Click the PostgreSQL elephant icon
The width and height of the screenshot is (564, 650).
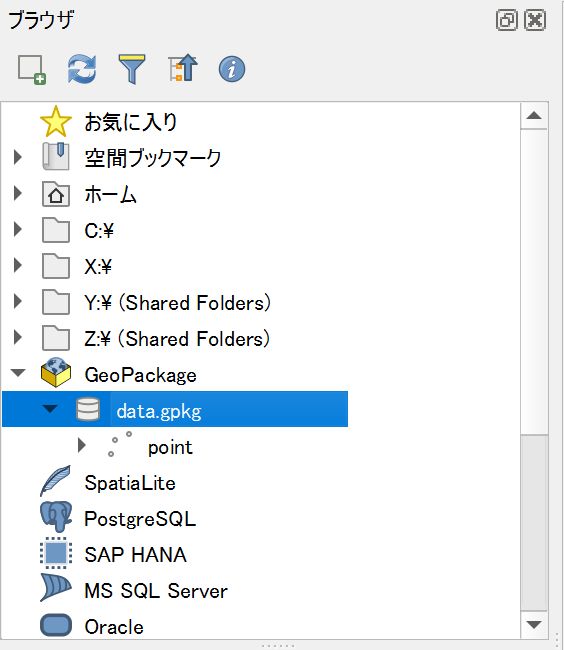click(x=56, y=517)
